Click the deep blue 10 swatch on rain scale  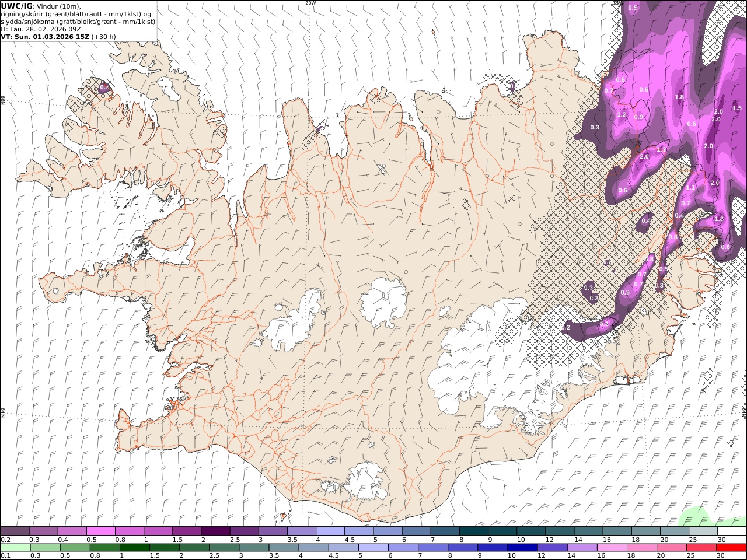coord(522,547)
